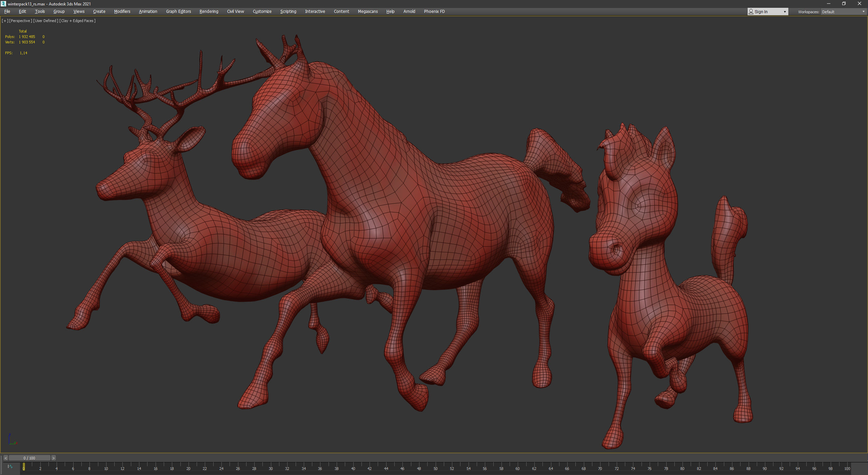Step to next frame arrow
This screenshot has width=868, height=475.
(53, 458)
